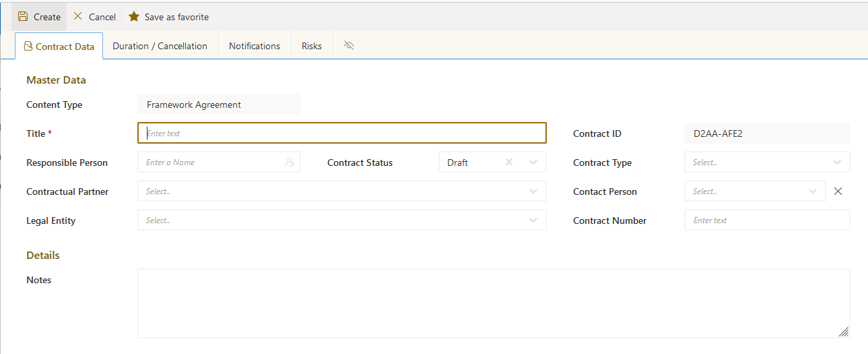Image resolution: width=868 pixels, height=354 pixels.
Task: Expand the Contract Status dropdown
Action: [533, 163]
